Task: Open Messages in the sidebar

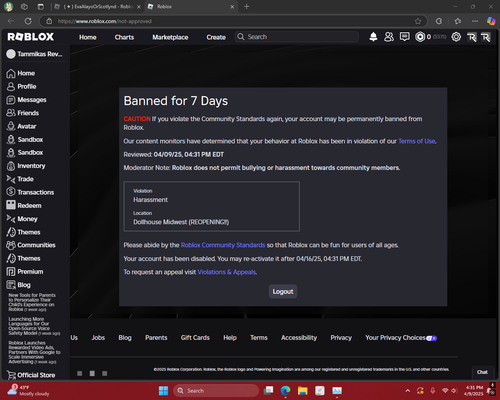Action: click(x=26, y=100)
